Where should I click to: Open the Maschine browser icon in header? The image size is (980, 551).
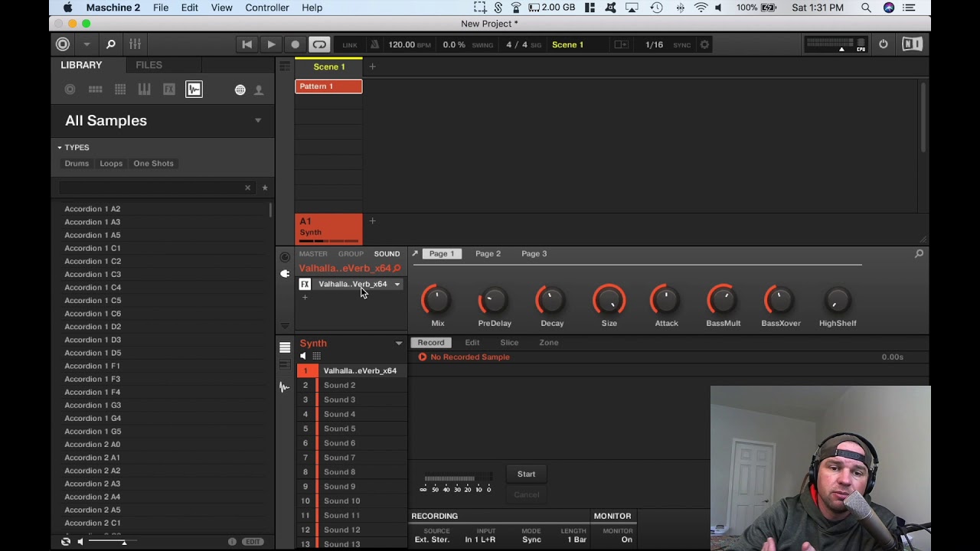pos(63,44)
